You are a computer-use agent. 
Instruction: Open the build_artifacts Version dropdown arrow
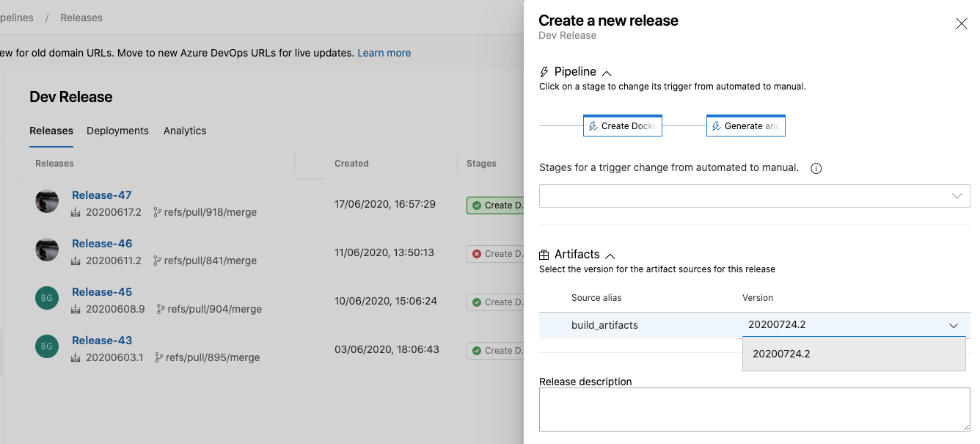(x=953, y=325)
